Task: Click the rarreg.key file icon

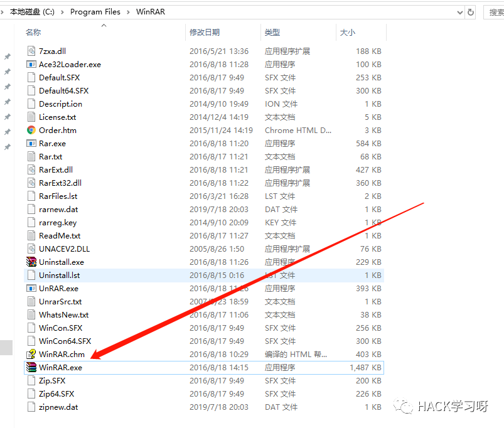Action: pyautogui.click(x=31, y=222)
